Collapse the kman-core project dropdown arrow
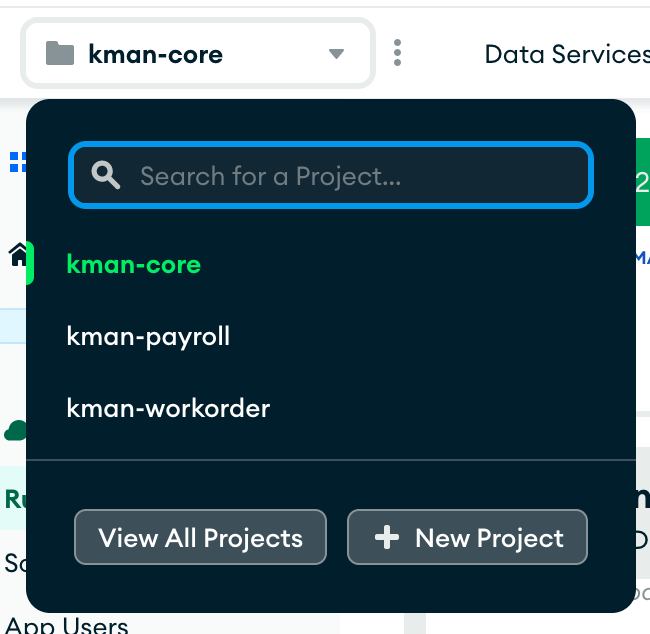 click(337, 53)
